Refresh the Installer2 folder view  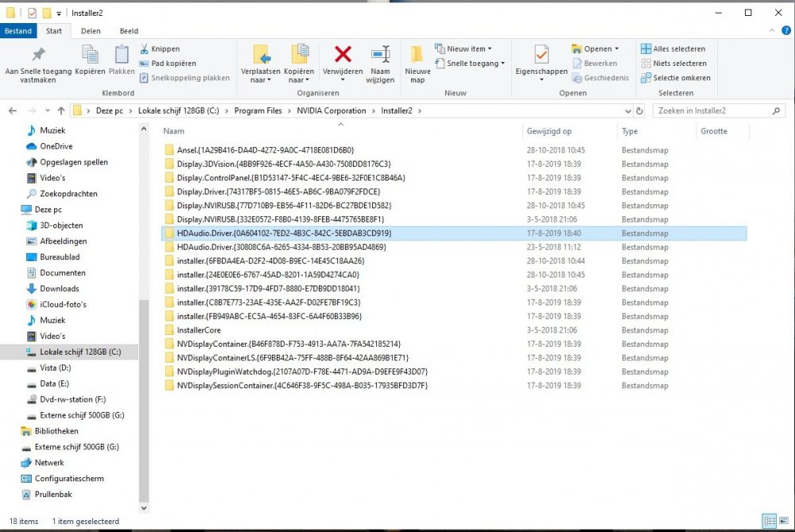pos(639,111)
